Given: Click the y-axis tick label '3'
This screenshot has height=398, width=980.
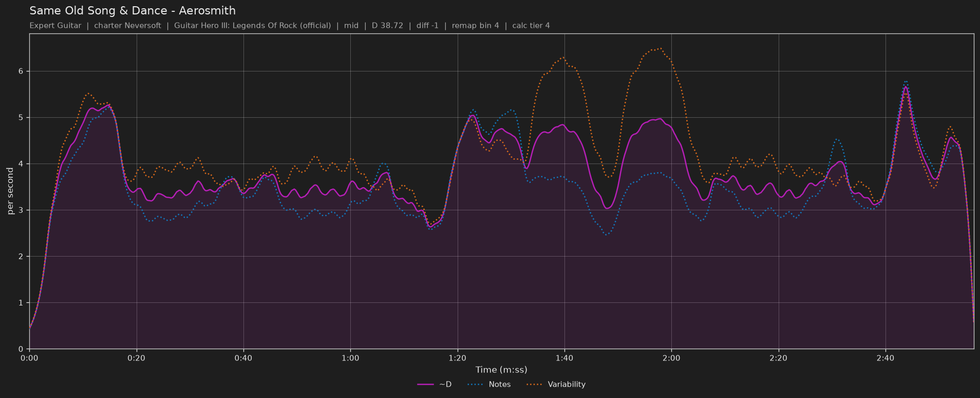Looking at the screenshot, I should (22, 210).
